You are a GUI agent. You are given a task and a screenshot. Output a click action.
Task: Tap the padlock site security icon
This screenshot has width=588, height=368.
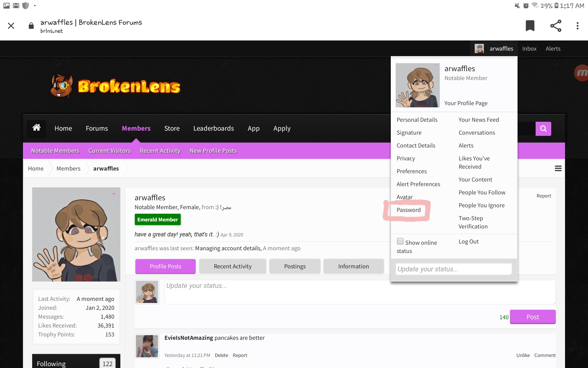pos(31,26)
